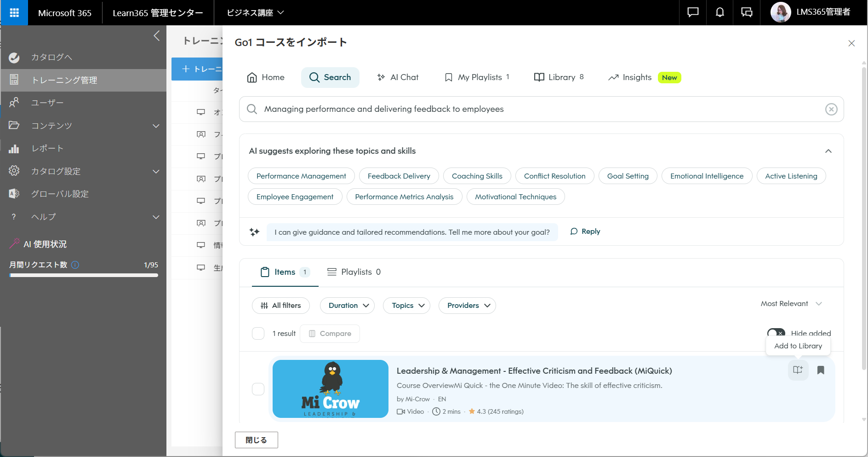The width and height of the screenshot is (868, 457).
Task: Expand the カタログ設定 sidebar section
Action: (156, 171)
